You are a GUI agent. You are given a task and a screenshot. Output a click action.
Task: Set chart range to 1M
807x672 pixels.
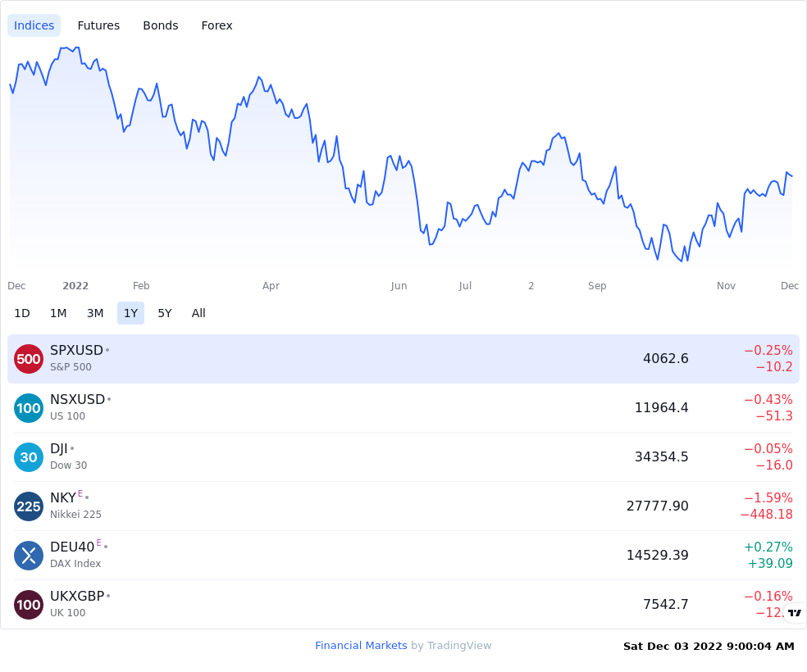coord(58,313)
